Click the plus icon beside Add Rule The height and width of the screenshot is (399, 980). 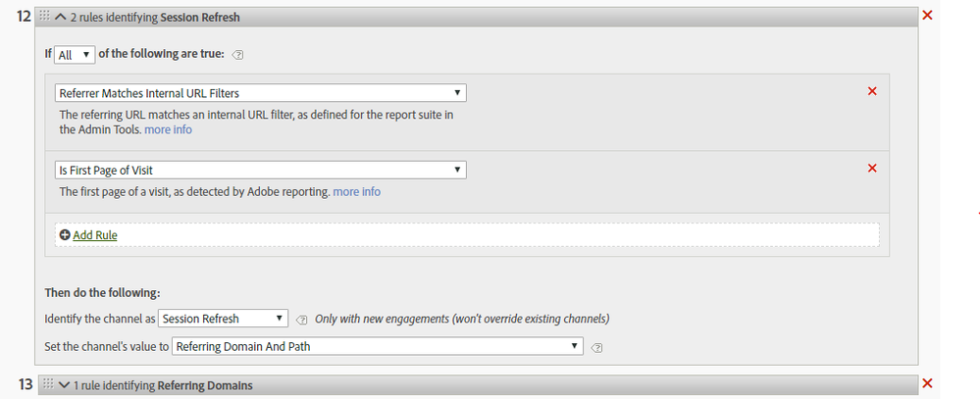pos(65,235)
